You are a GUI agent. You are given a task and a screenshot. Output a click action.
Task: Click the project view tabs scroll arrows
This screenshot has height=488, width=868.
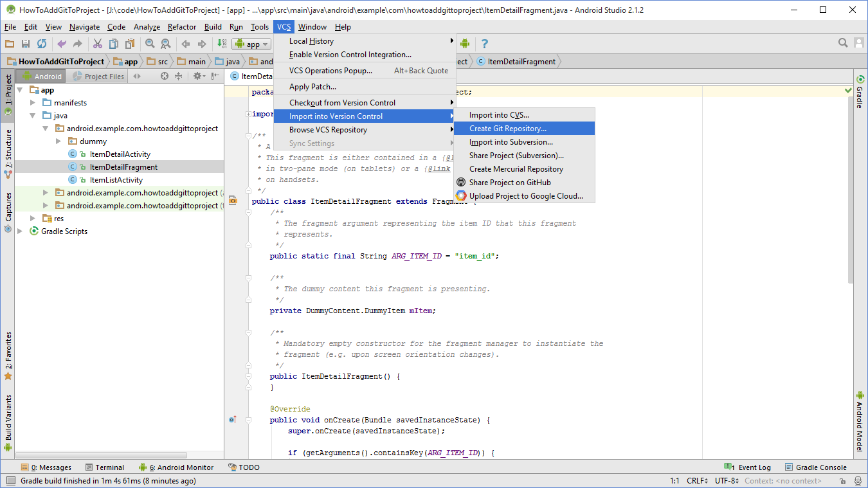click(136, 76)
